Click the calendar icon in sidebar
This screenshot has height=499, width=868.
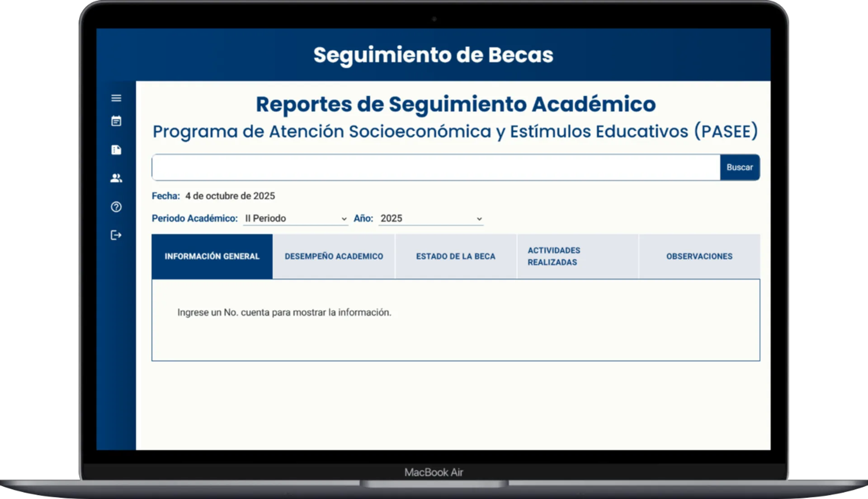click(x=116, y=121)
